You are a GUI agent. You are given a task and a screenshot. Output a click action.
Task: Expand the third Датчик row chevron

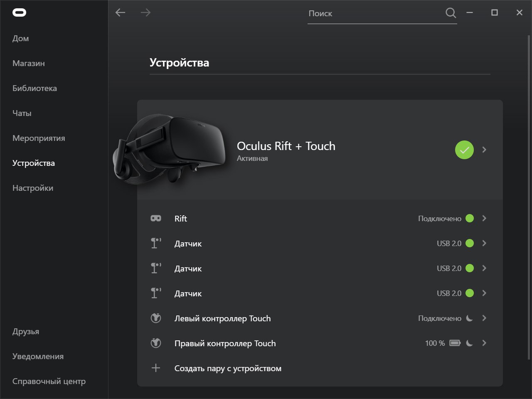[484, 293]
